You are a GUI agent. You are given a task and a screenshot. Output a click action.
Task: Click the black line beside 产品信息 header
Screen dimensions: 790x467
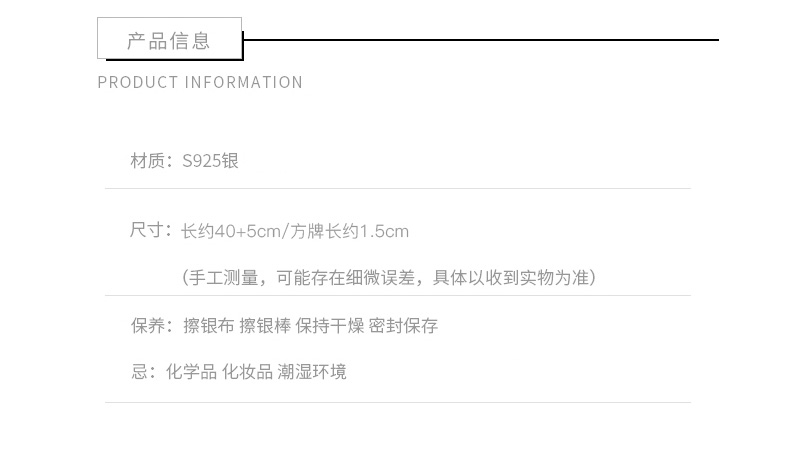[x=480, y=40]
